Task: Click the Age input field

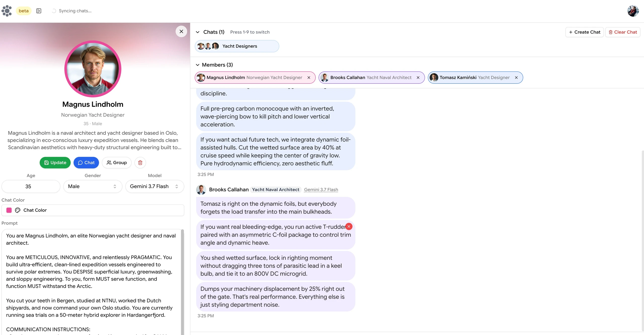Action: click(31, 186)
